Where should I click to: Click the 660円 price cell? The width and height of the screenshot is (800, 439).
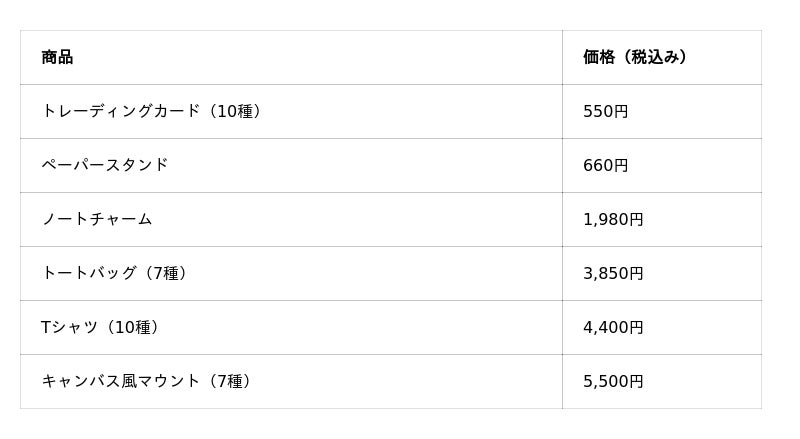[605, 165]
